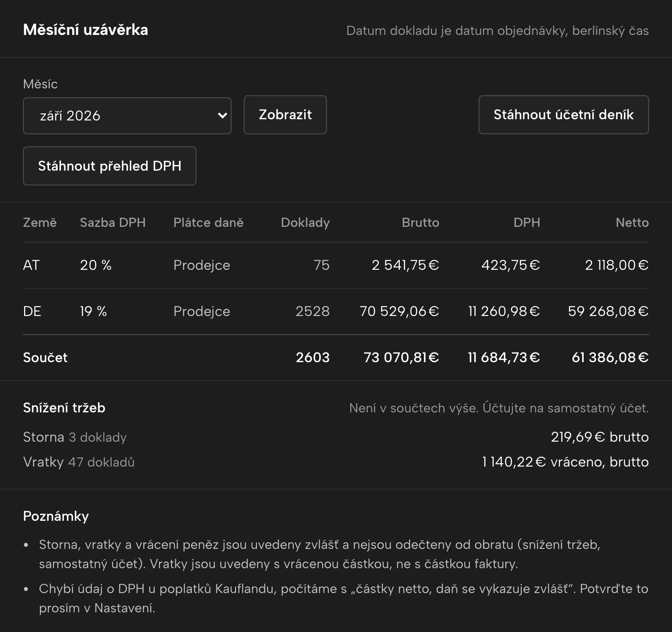This screenshot has height=632, width=672.
Task: Click the 19 % tax rate cell
Action: tap(93, 311)
